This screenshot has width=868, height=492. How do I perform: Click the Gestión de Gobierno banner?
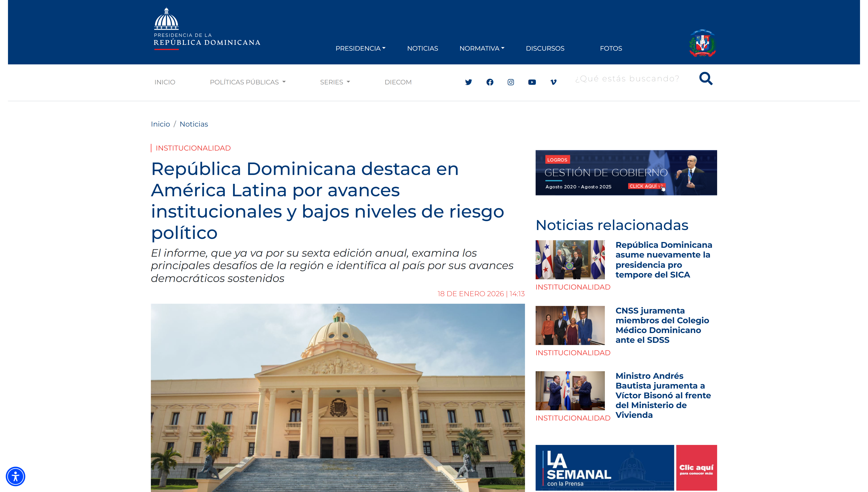626,173
